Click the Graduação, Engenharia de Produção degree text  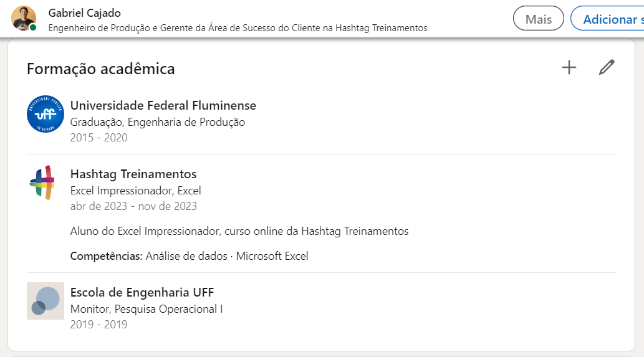click(x=158, y=122)
